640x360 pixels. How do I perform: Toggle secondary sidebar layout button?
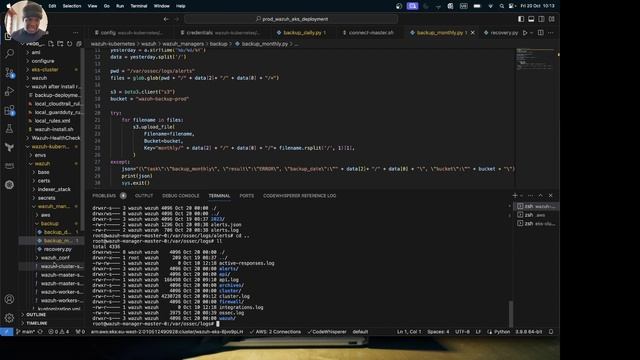[541, 19]
